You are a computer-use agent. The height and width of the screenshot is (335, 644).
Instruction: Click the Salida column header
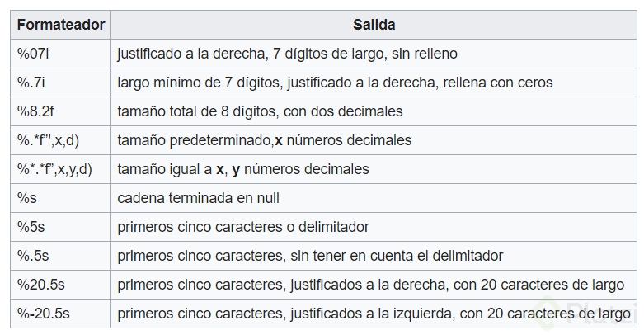point(376,25)
